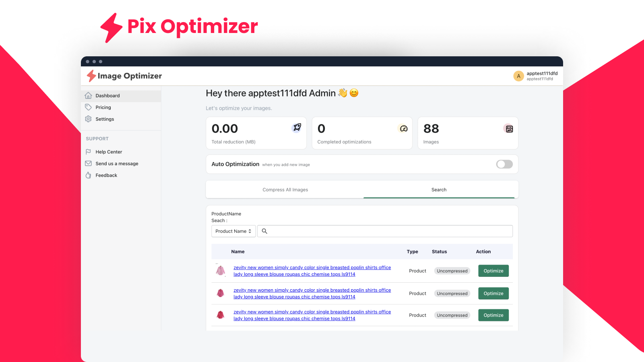
Task: Select the Search tab
Action: click(439, 190)
